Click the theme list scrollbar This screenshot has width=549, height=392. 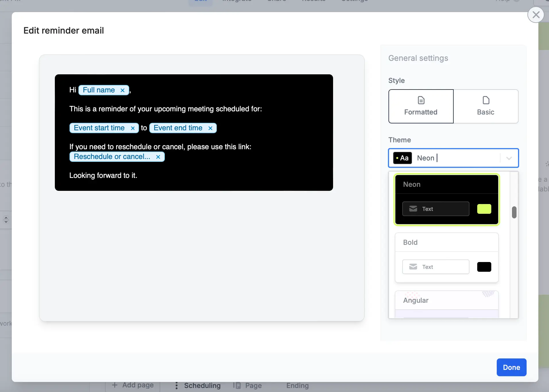coord(514,212)
